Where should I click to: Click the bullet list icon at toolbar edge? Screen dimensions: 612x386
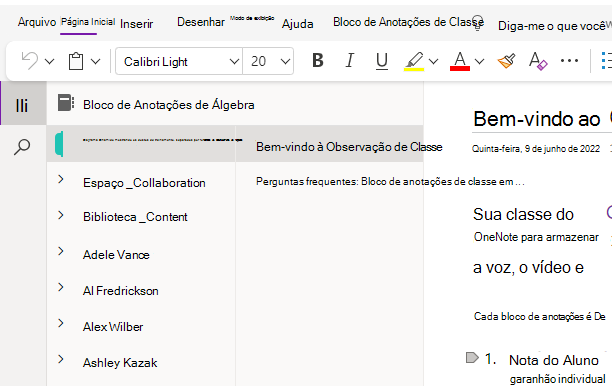pyautogui.click(x=606, y=61)
